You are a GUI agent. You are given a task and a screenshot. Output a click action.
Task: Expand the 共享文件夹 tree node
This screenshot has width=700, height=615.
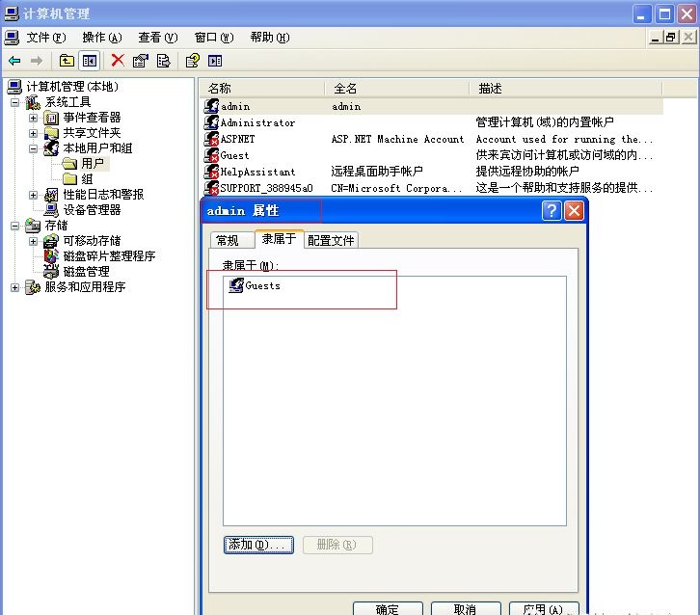34,133
